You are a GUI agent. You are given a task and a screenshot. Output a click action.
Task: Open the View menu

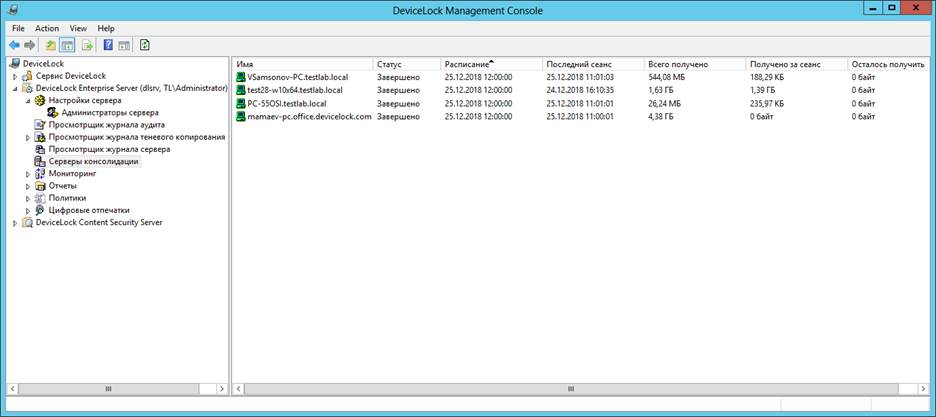(x=78, y=28)
